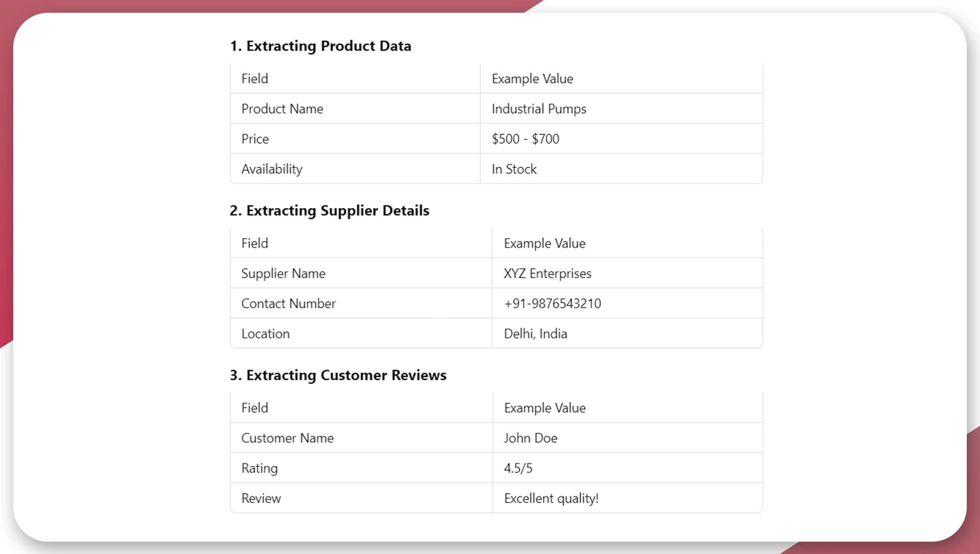Click the 'In Stock' value cell
This screenshot has width=980, height=554.
coord(514,169)
